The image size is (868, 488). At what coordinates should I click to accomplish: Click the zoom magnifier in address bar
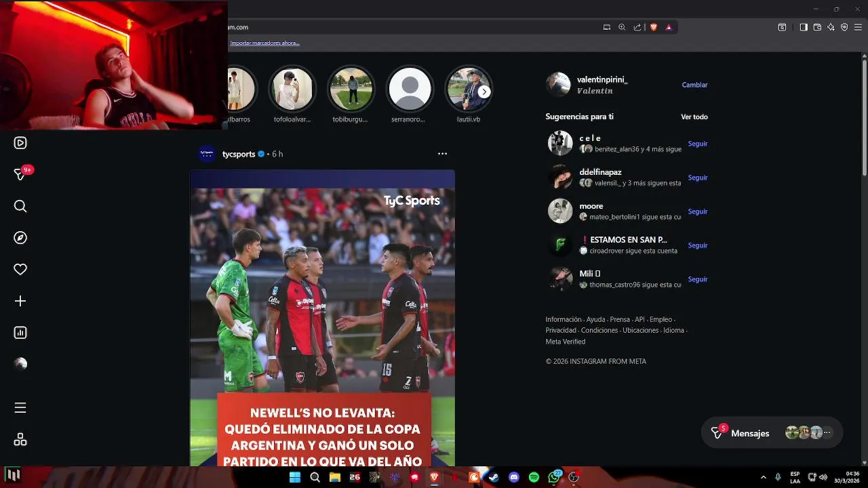click(622, 27)
